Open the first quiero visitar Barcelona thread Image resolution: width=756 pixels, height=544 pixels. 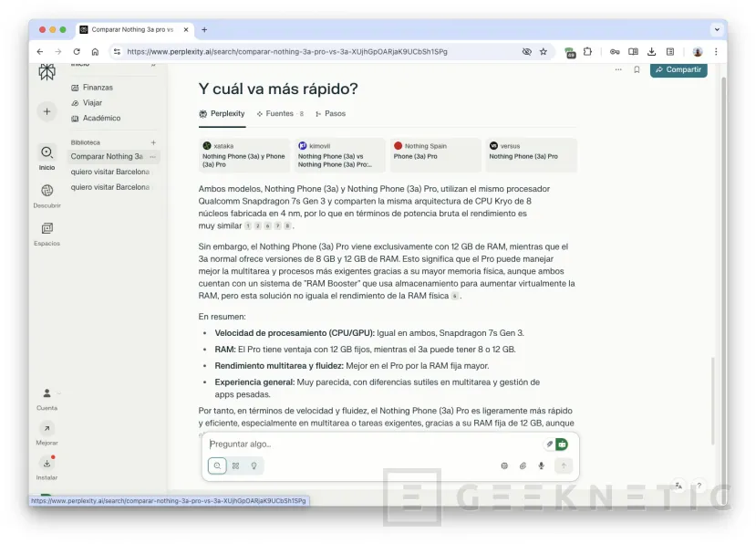tap(110, 172)
